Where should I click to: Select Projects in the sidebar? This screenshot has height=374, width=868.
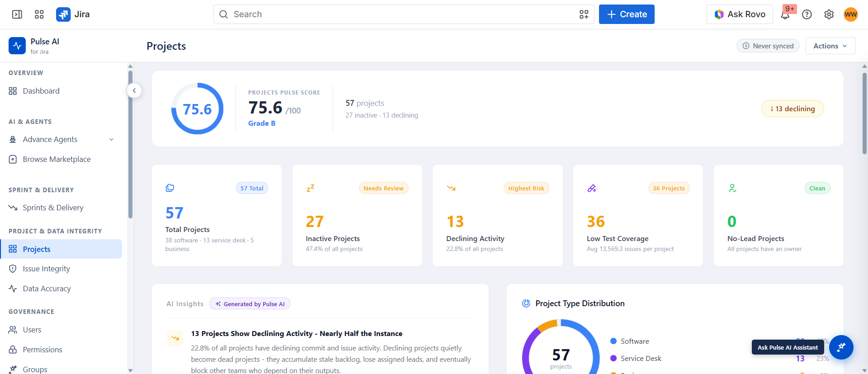tap(61, 249)
